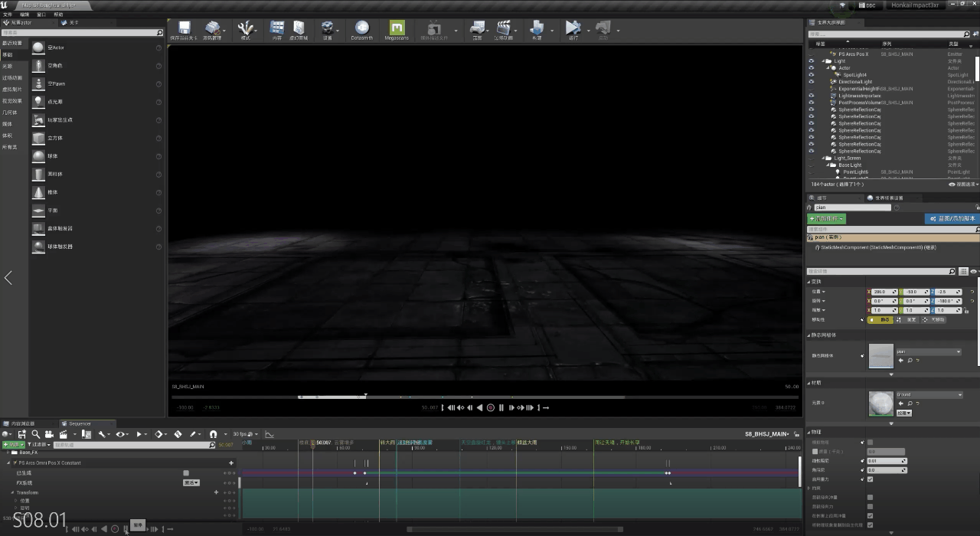
Task: Click Sequencer save icon
Action: 22,434
